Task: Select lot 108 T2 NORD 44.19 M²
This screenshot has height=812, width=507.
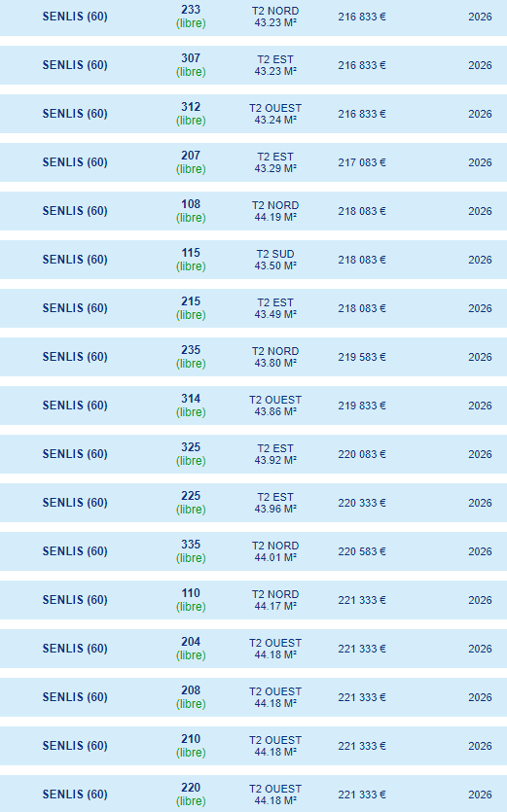Action: coord(253,211)
